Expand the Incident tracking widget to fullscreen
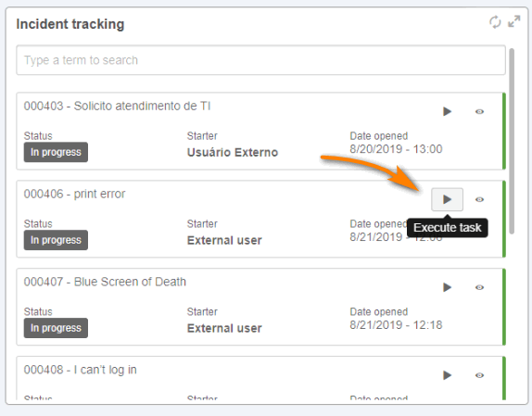The image size is (532, 416). (x=514, y=21)
